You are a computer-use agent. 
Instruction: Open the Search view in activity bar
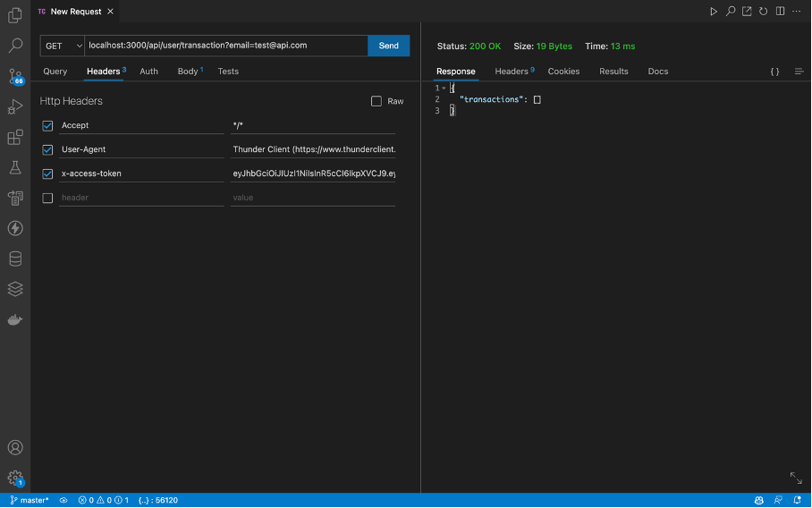[x=15, y=46]
